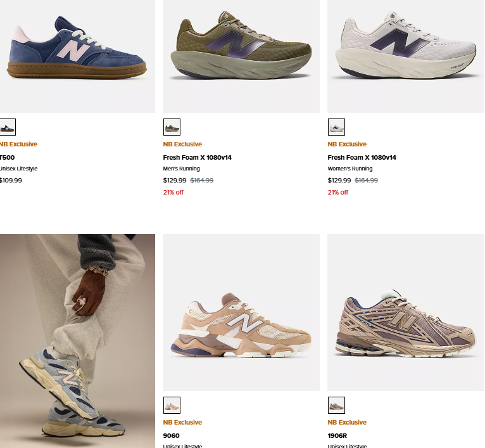
Task: Select the olive 1080v14 color swatch thumbnail
Action: [x=172, y=127]
